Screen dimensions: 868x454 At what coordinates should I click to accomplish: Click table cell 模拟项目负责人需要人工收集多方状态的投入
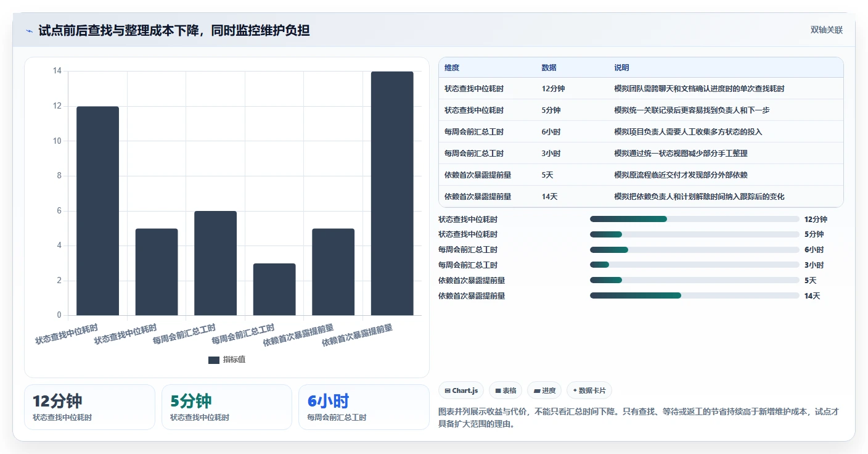point(688,132)
